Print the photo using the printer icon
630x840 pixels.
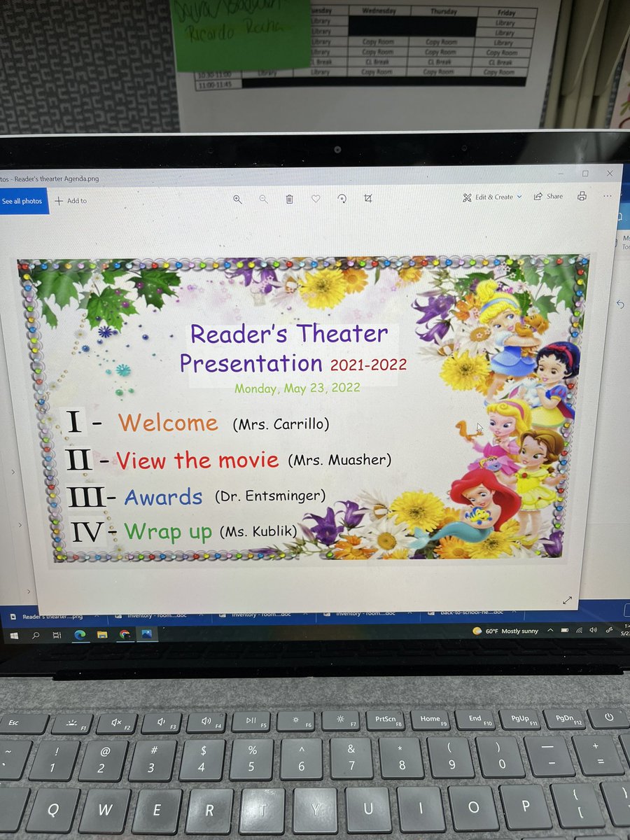click(582, 197)
